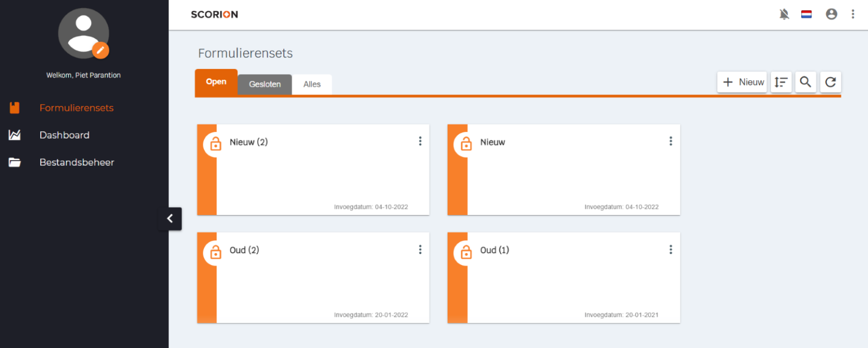The image size is (868, 348).
Task: Open Bestandsbeheer in the sidebar
Action: pyautogui.click(x=77, y=162)
